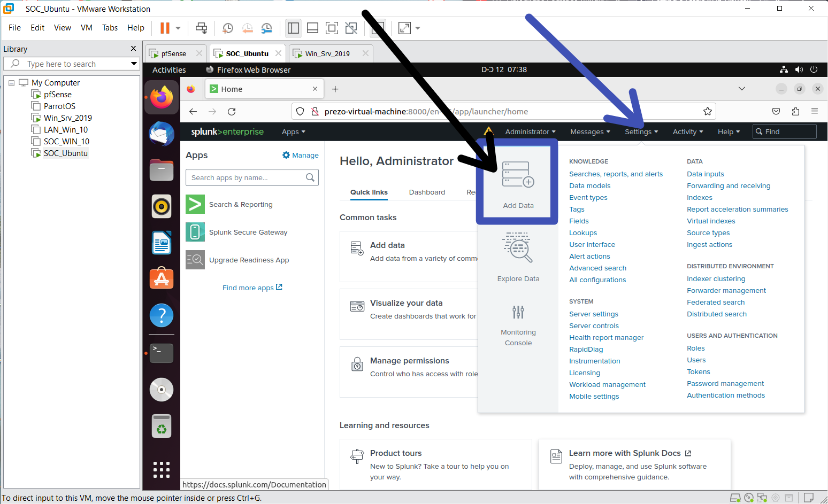Screen dimensions: 828x504
Task: Launch Thunderbird mail from dock
Action: (162, 134)
